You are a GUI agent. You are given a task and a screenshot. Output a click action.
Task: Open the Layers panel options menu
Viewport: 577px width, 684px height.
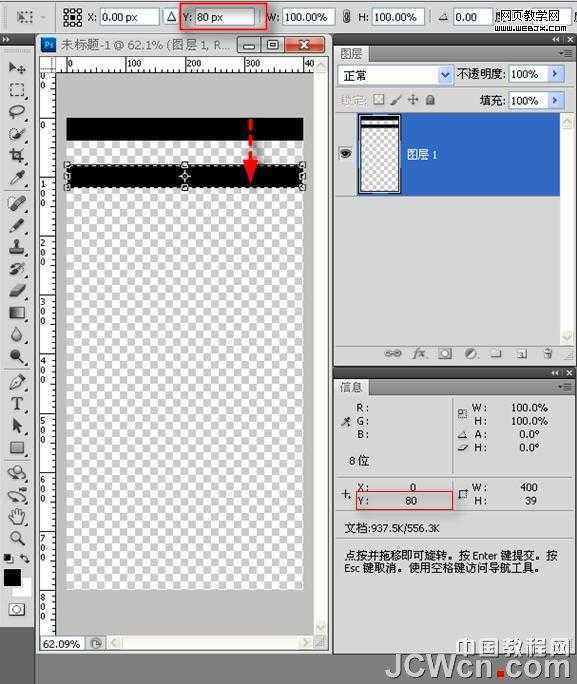pos(567,53)
